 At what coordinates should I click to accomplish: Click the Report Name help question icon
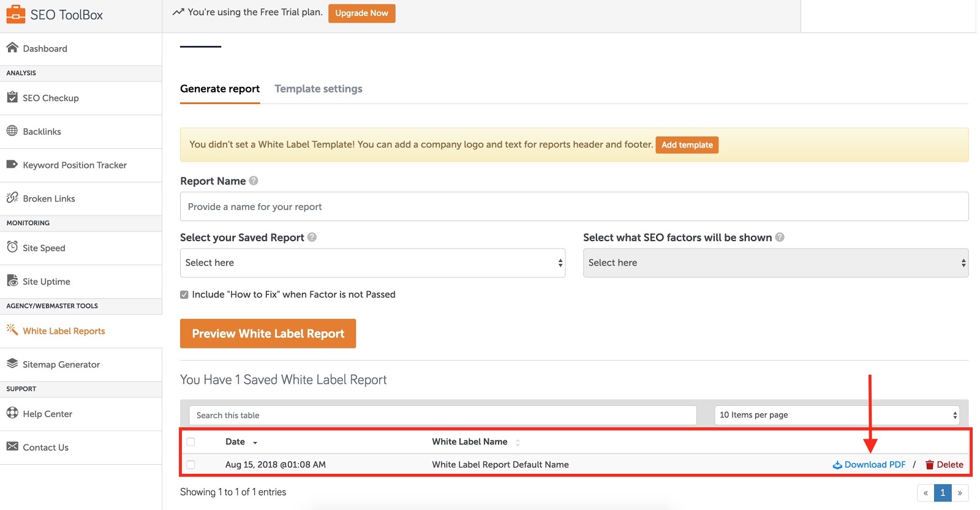(254, 181)
